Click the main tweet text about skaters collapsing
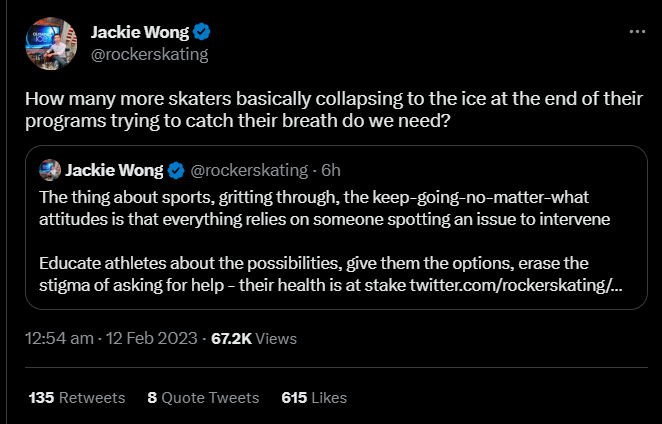The width and height of the screenshot is (662, 424). (x=320, y=112)
